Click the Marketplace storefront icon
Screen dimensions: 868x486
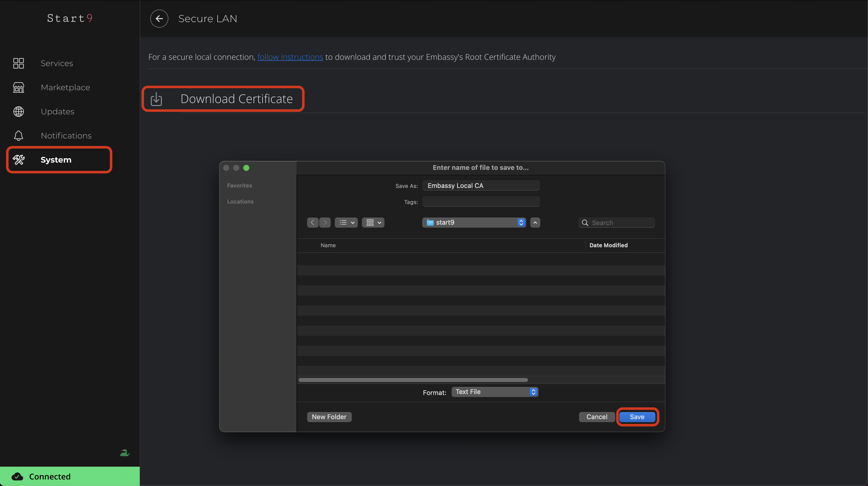(19, 87)
